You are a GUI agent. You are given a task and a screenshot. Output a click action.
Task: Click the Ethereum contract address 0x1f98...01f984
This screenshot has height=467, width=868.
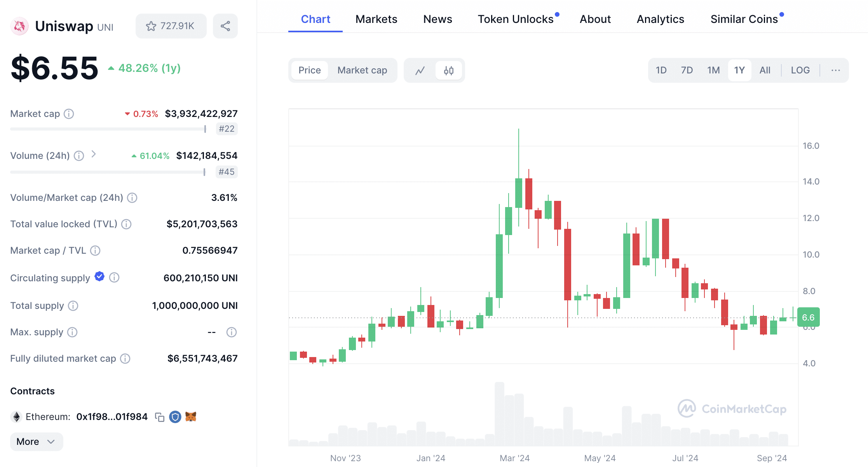click(112, 417)
